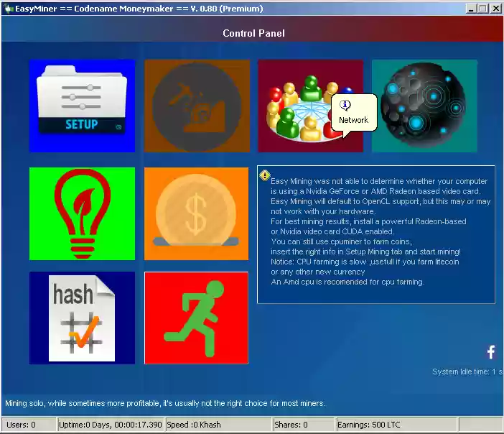
Task: Close the EasyMiner window
Action: click(495, 9)
